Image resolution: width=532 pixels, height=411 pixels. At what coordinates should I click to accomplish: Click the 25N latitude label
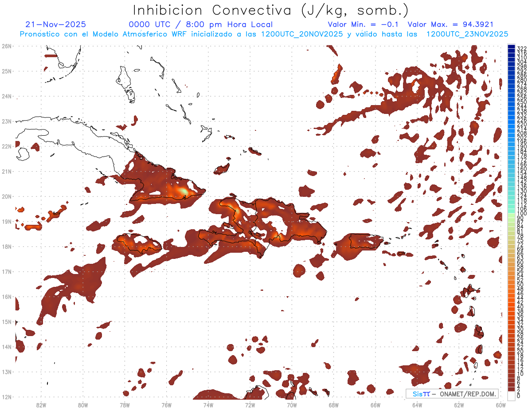(7, 71)
